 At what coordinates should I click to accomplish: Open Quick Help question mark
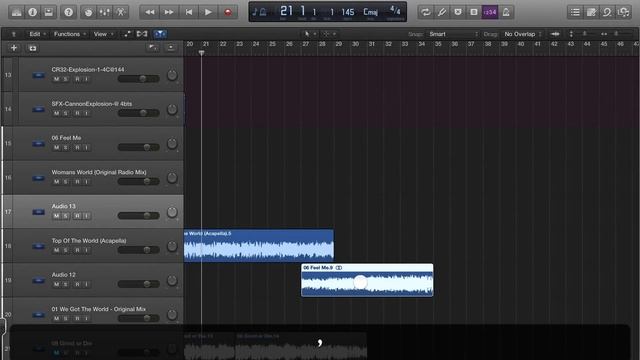pyautogui.click(x=69, y=12)
